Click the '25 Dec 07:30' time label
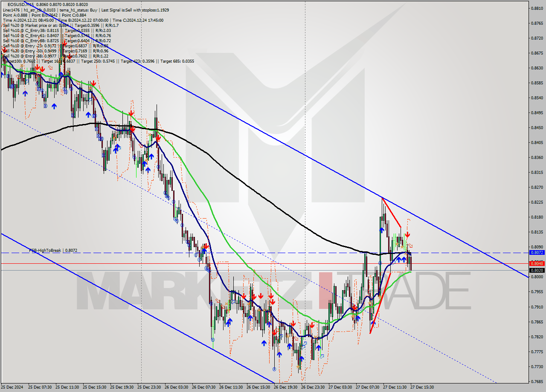The image size is (546, 392). [40, 387]
